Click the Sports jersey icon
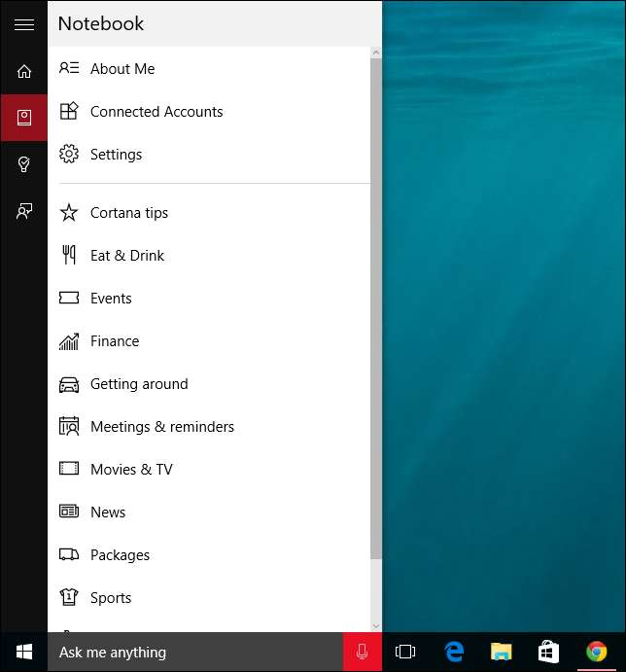 [69, 597]
